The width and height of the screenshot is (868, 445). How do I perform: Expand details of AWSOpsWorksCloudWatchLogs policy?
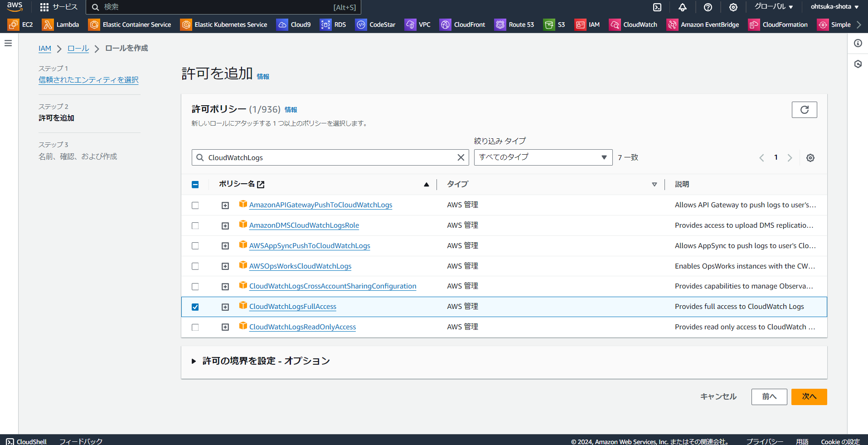(x=225, y=266)
